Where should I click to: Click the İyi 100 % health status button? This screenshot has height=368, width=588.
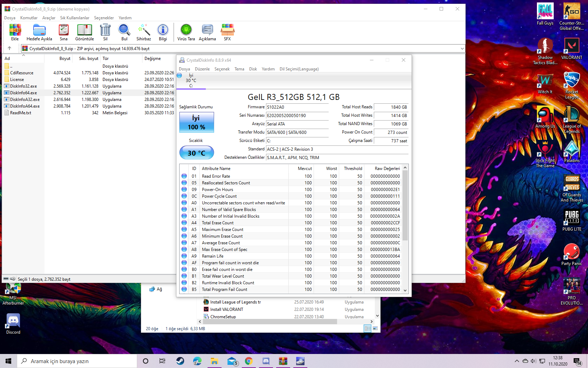coord(196,122)
